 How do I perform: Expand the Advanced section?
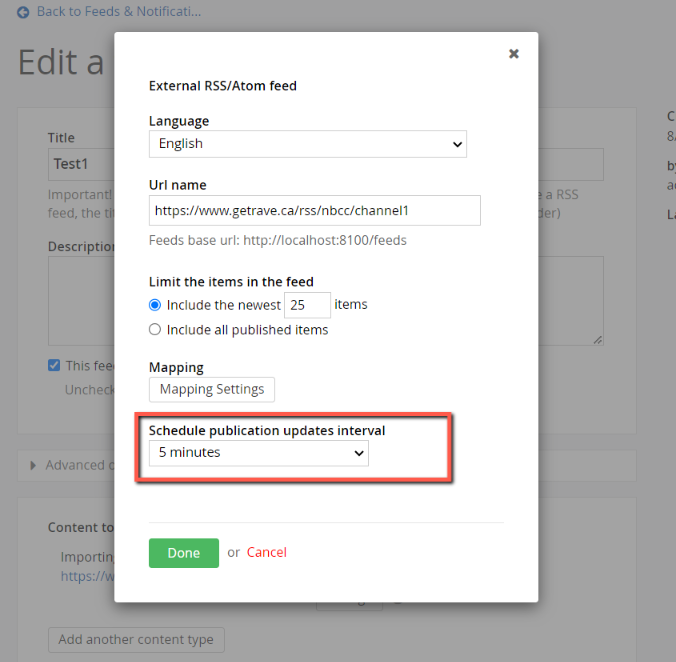(33, 465)
